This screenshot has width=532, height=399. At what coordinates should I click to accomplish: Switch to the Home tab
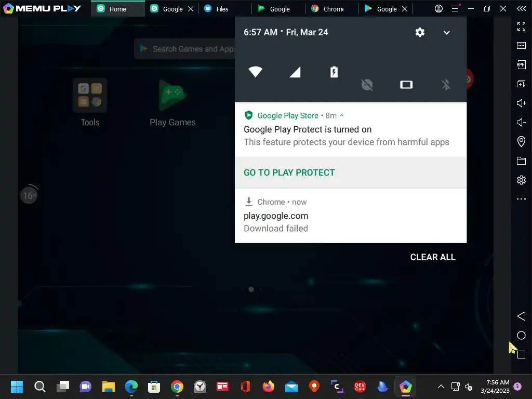tap(117, 9)
